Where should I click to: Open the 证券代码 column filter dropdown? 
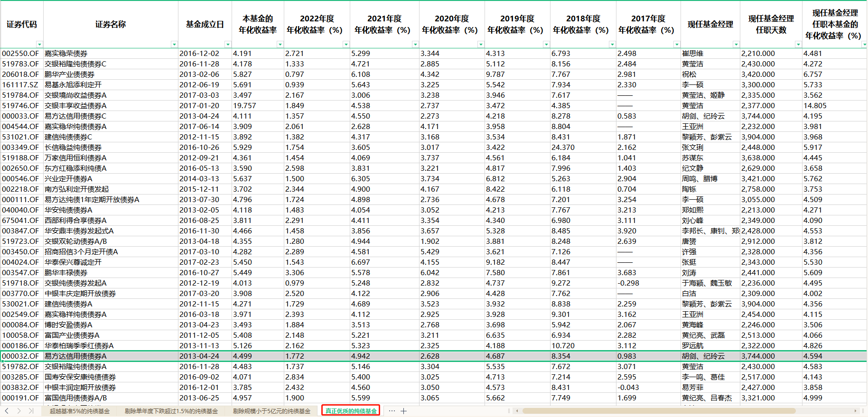[x=39, y=44]
